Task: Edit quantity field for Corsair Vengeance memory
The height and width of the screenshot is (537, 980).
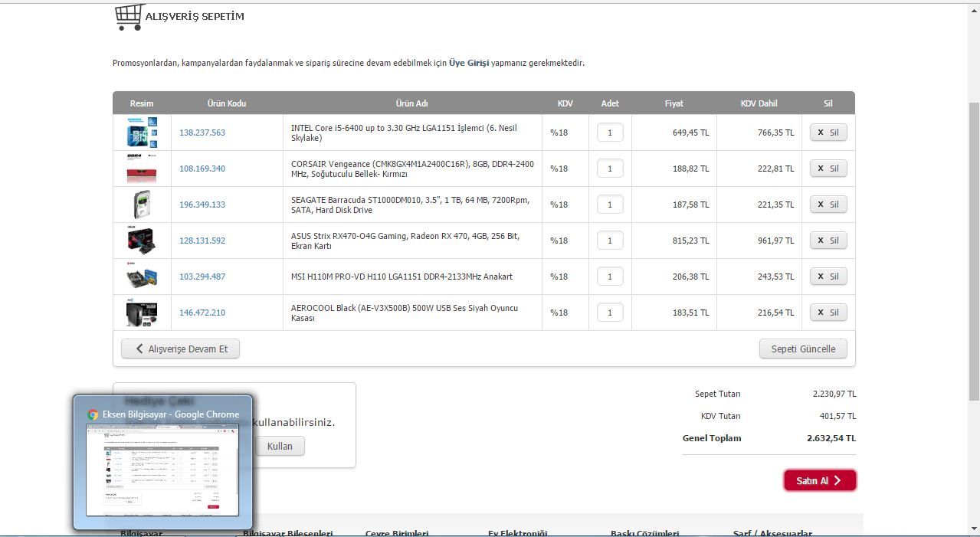Action: 610,169
